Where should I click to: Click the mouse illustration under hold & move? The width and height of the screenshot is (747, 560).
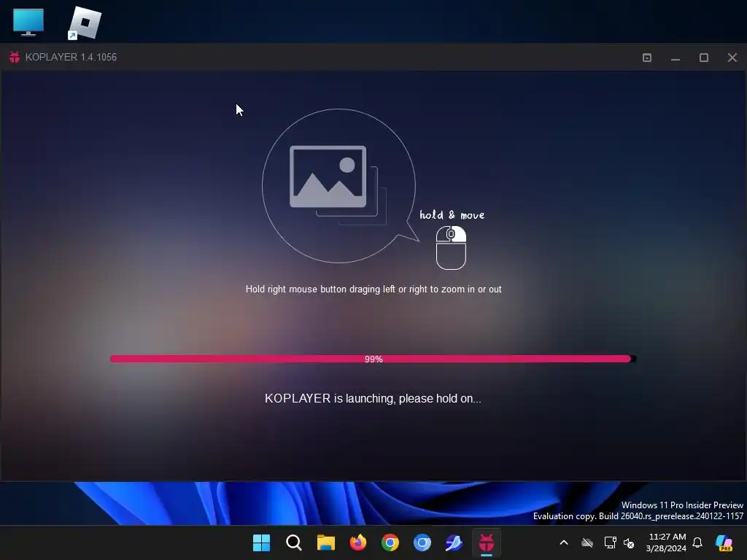(x=451, y=248)
